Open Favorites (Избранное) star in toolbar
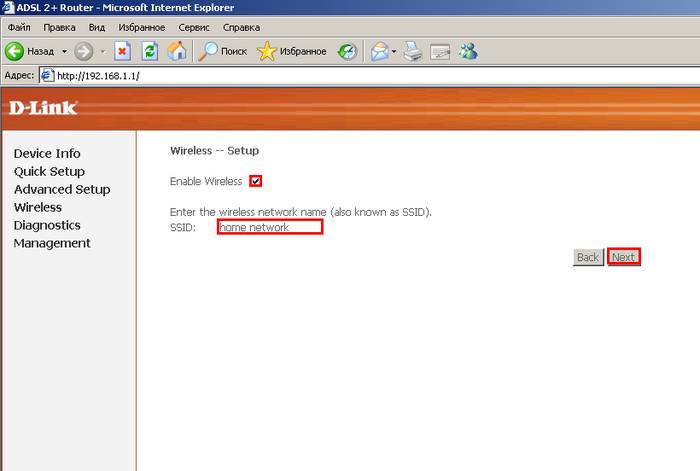Viewport: 700px width, 471px height. click(291, 50)
